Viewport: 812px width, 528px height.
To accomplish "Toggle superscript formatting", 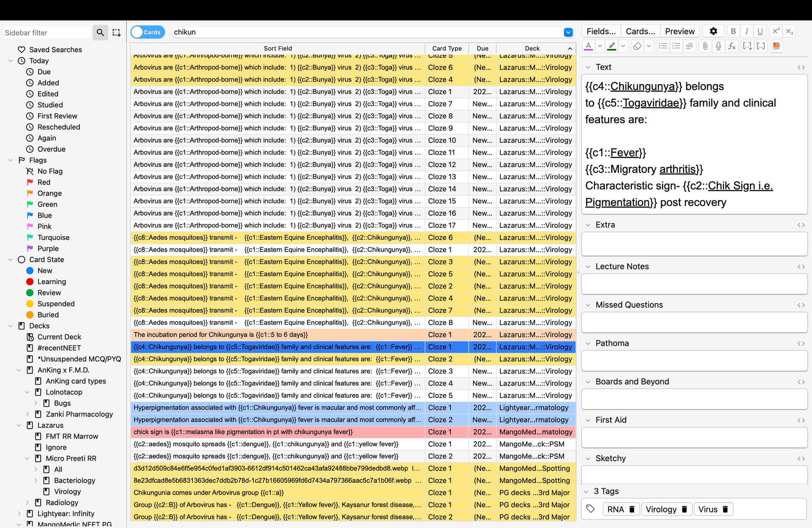I will [776, 31].
